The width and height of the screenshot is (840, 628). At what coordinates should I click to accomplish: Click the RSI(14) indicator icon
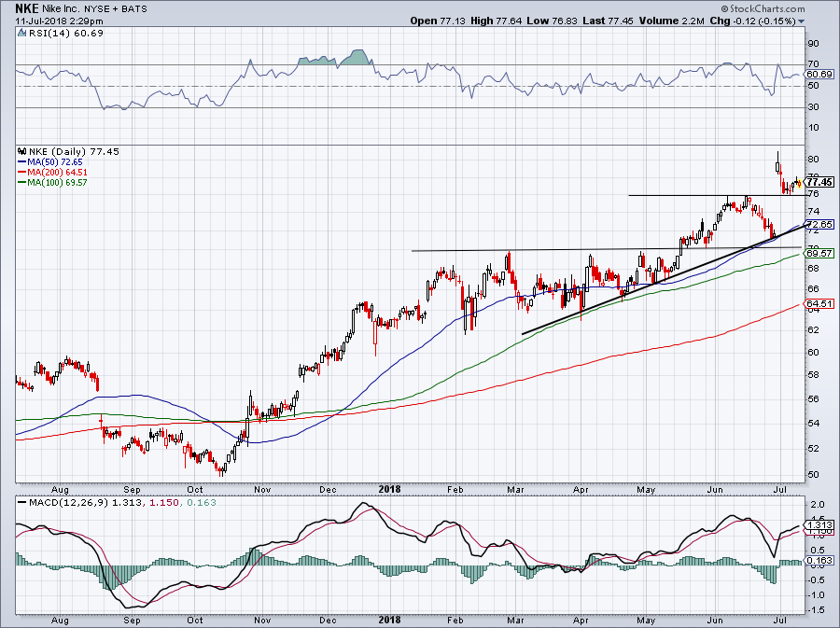(21, 34)
